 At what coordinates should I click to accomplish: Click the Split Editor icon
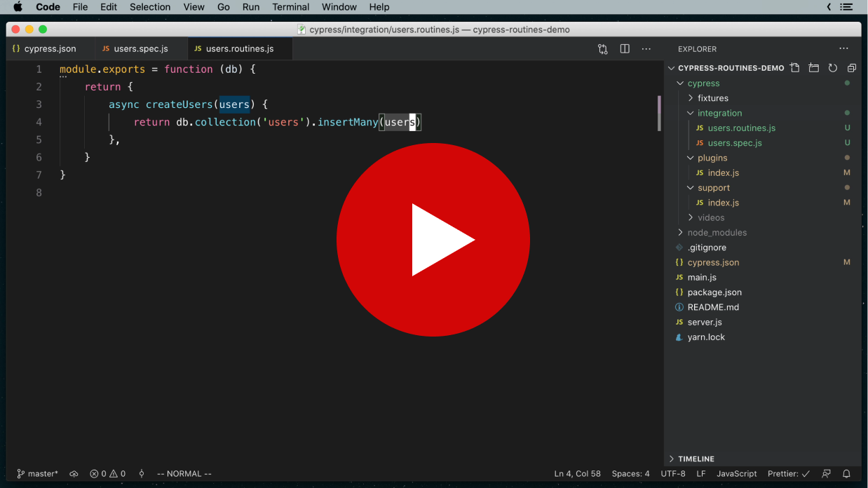pos(625,49)
